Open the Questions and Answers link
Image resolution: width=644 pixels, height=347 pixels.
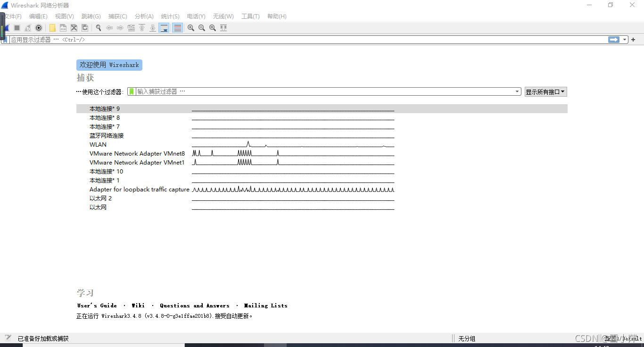pos(195,306)
